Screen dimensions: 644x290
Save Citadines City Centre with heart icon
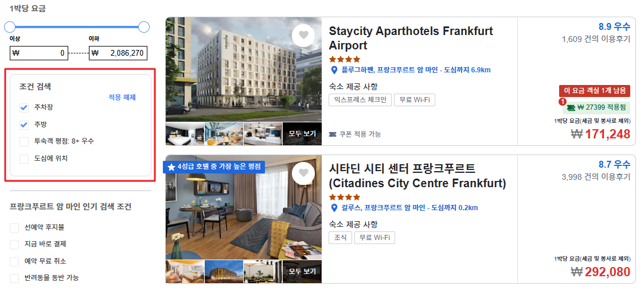coord(303,173)
